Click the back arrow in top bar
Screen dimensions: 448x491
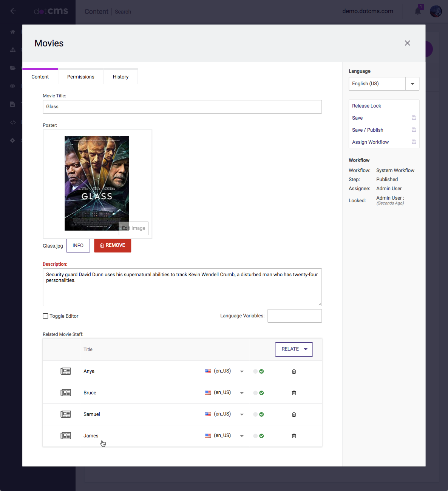tap(13, 11)
